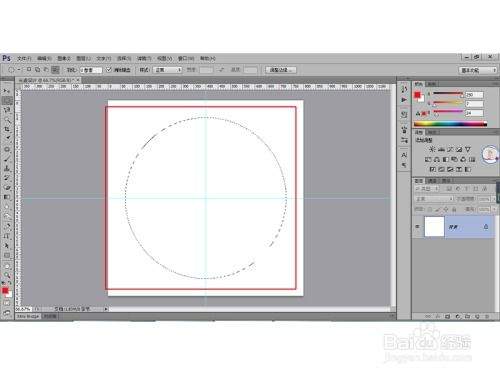Open the layer filter kind dropdown
The height and width of the screenshot is (375, 500).
coord(426,189)
